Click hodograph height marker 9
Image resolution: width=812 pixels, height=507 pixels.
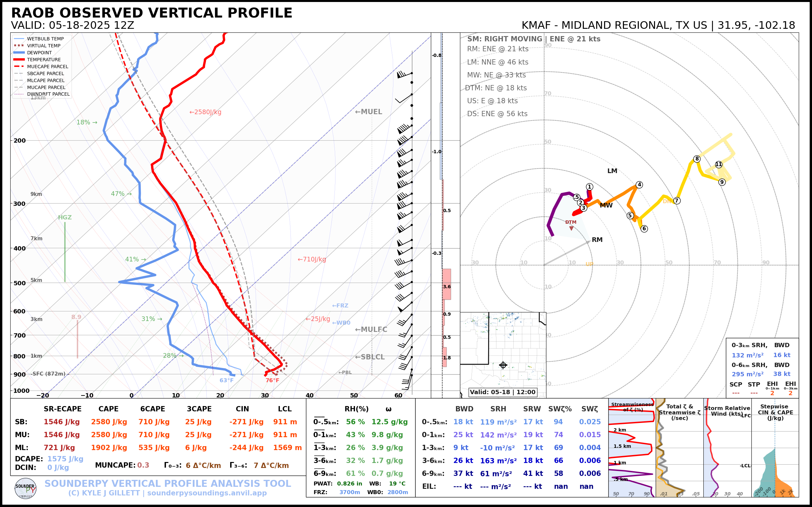[x=722, y=182]
